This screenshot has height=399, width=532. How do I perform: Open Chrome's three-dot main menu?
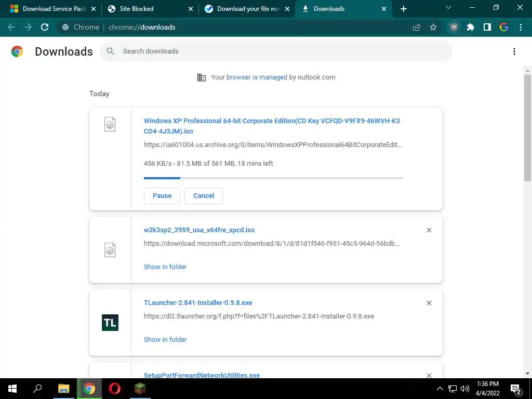[521, 27]
